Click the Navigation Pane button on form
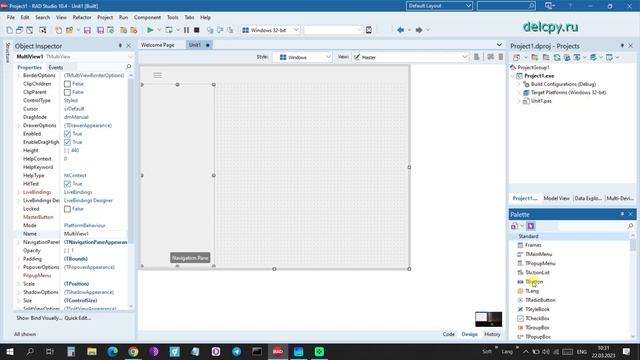This screenshot has height=360, width=640. 190,258
